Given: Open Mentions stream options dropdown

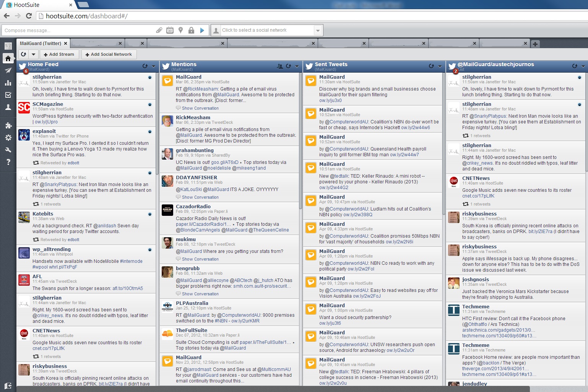Looking at the screenshot, I should (297, 66).
